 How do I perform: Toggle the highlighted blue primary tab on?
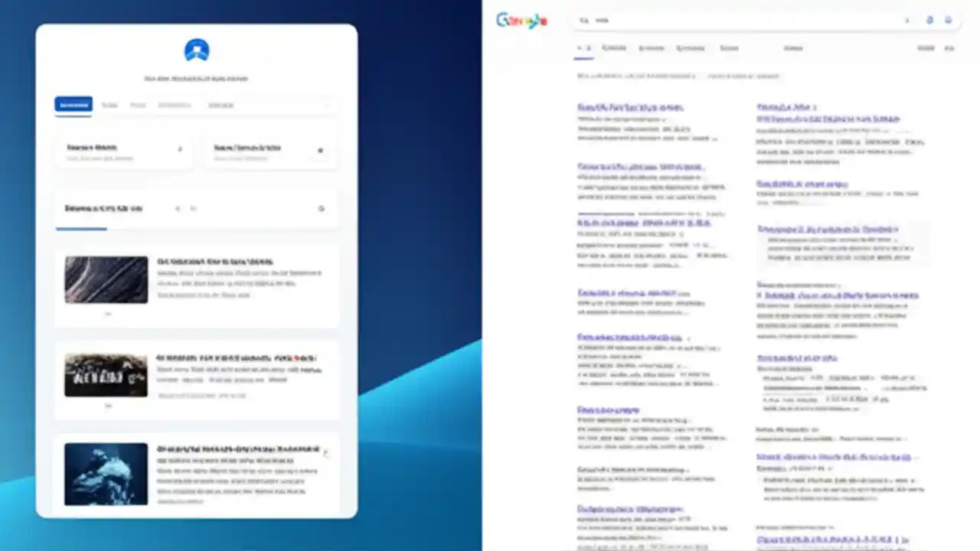[73, 105]
